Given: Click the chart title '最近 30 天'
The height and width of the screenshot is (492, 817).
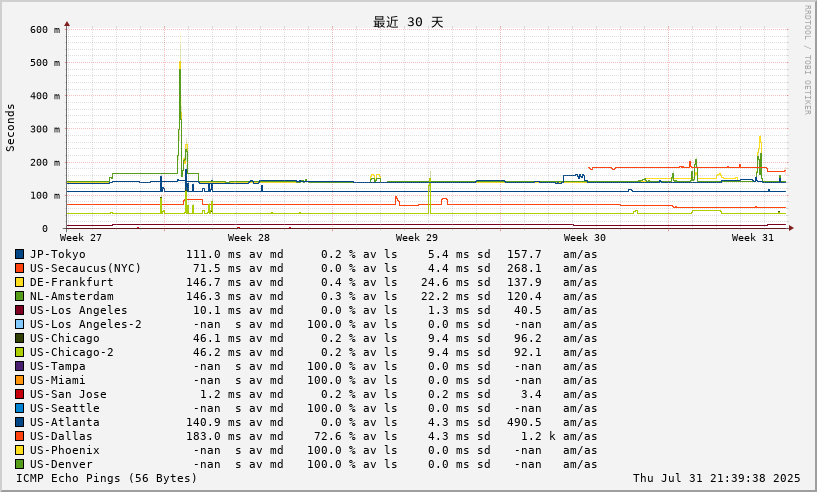Looking at the screenshot, I should (x=408, y=22).
